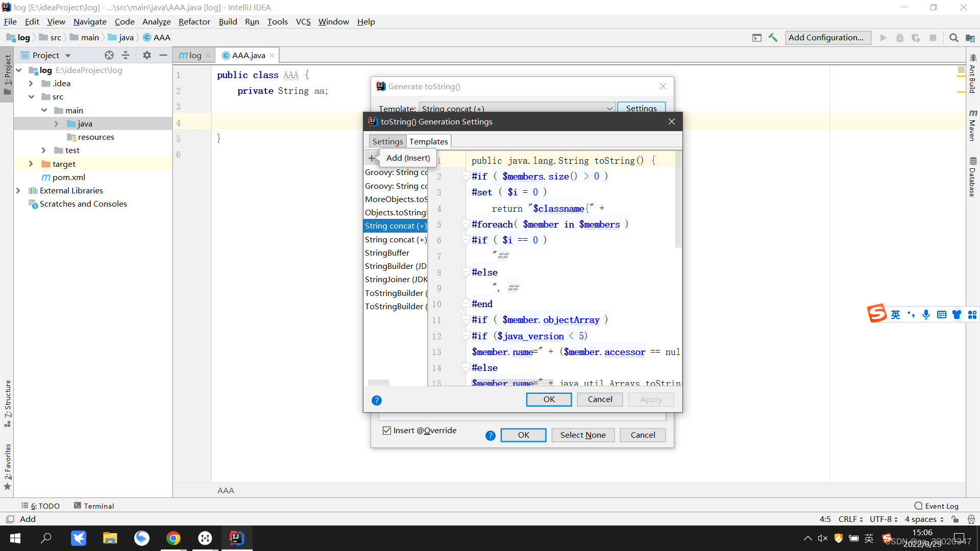
Task: Switch to the Settings tab
Action: tap(387, 141)
